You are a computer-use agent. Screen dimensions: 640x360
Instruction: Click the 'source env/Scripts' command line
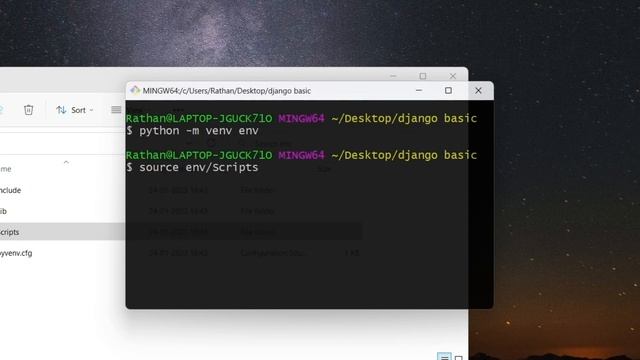click(x=192, y=167)
